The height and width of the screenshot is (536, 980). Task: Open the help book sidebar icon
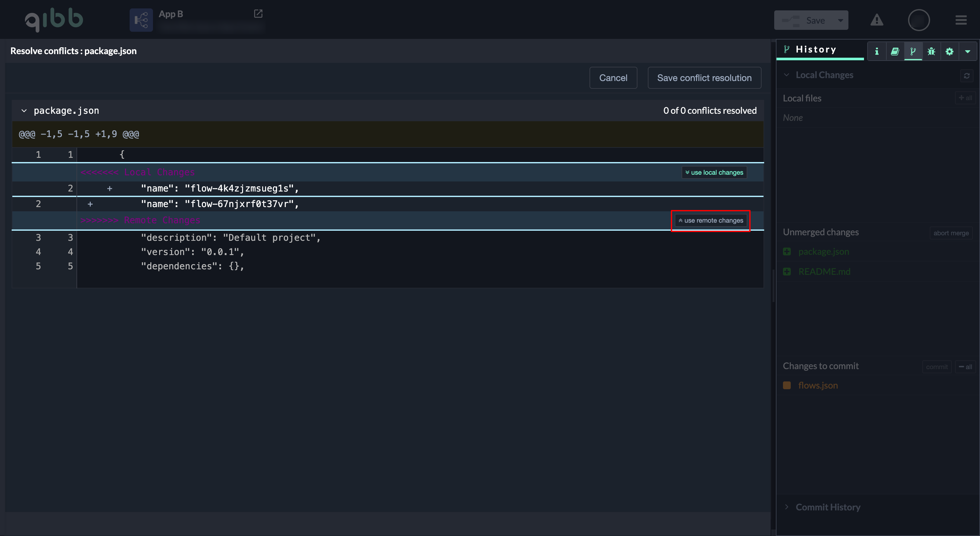895,51
